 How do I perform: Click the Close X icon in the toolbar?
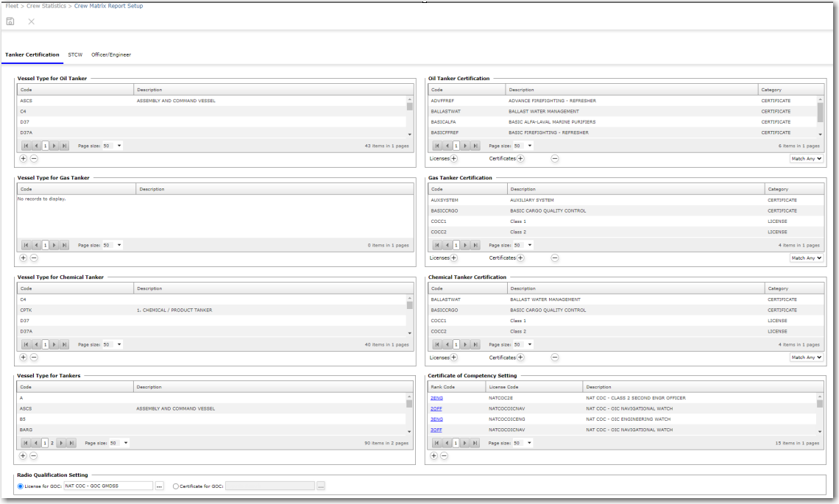coord(31,21)
